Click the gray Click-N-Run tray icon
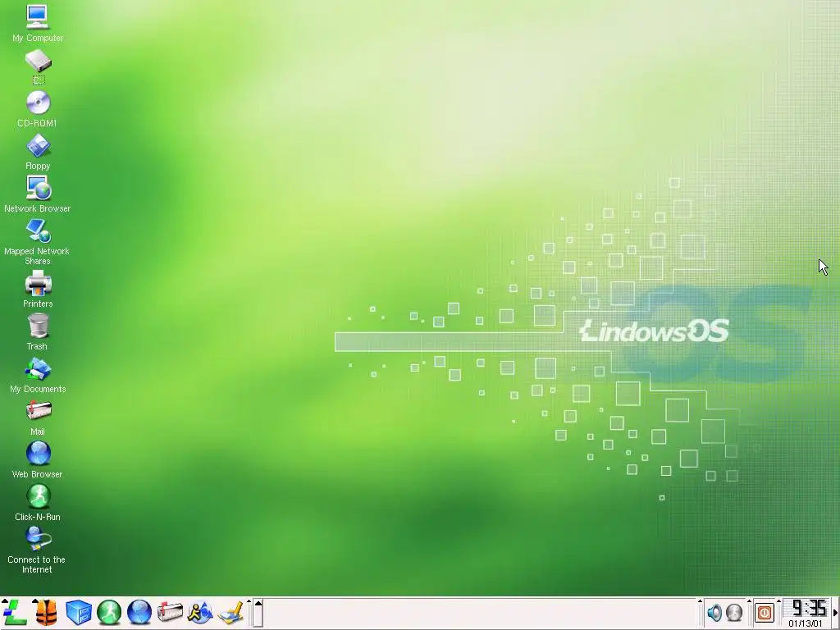Image resolution: width=840 pixels, height=630 pixels. (x=734, y=612)
